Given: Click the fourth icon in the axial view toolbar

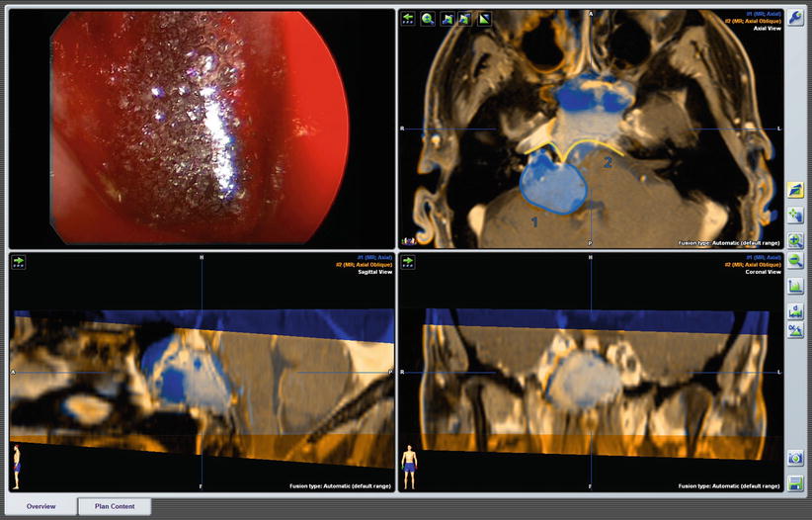Looking at the screenshot, I should tap(465, 19).
